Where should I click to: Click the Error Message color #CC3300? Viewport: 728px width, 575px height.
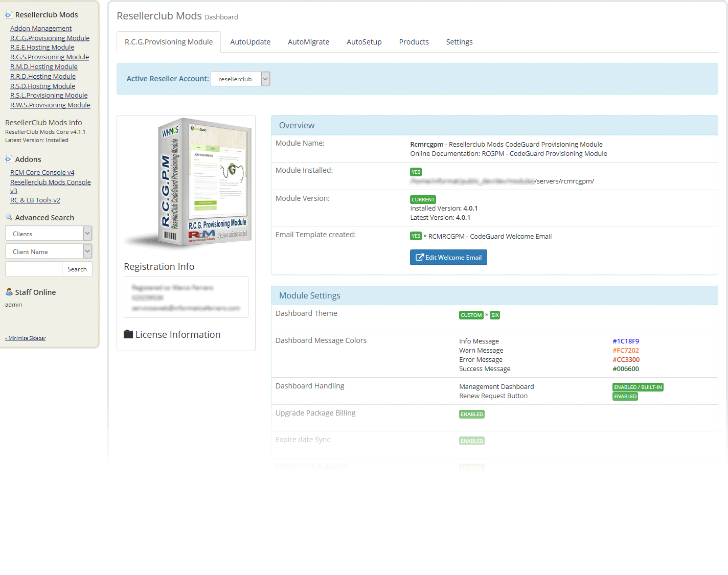[626, 359]
